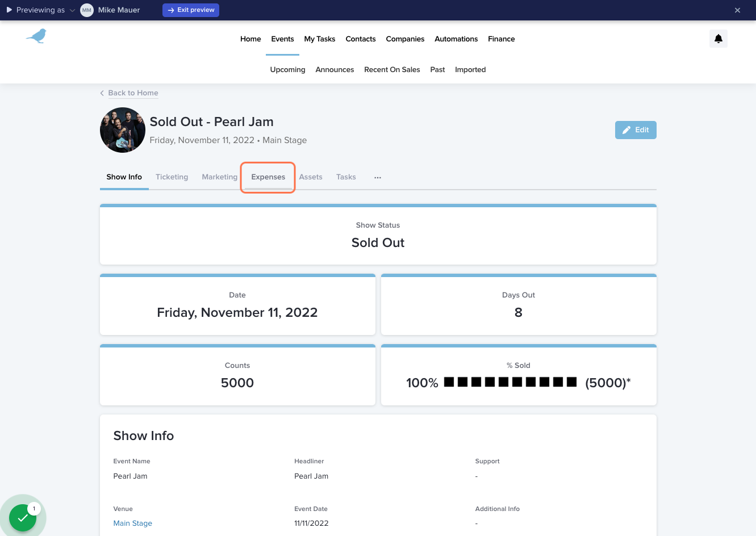
Task: Click the MM user avatar
Action: click(87, 10)
